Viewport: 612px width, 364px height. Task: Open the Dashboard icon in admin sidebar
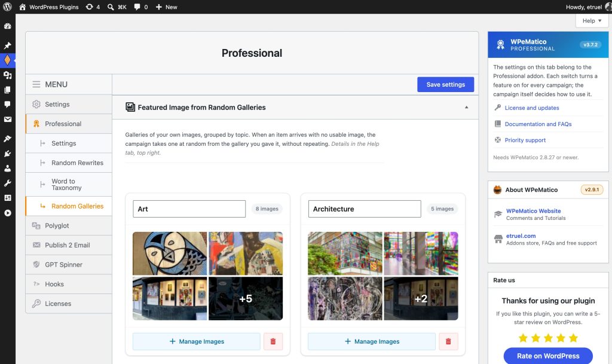[7, 26]
